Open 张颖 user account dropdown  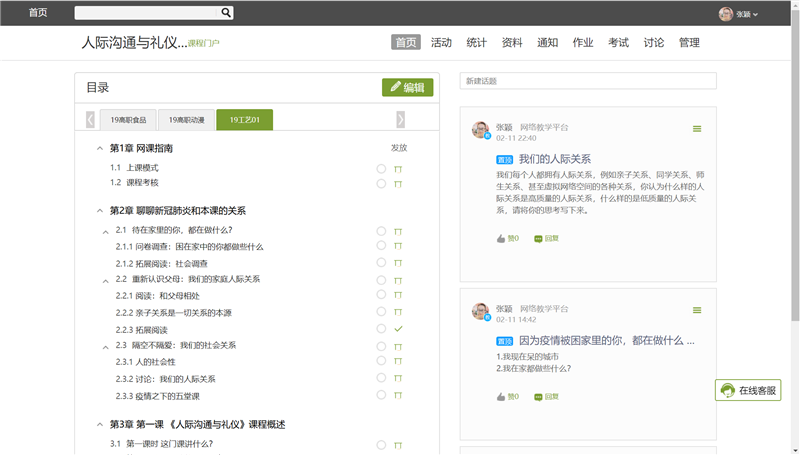point(739,14)
